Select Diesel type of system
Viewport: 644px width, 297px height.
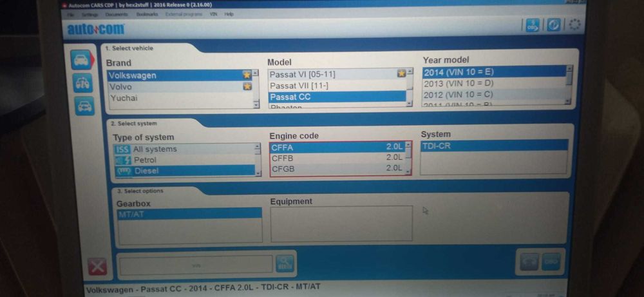click(x=185, y=171)
